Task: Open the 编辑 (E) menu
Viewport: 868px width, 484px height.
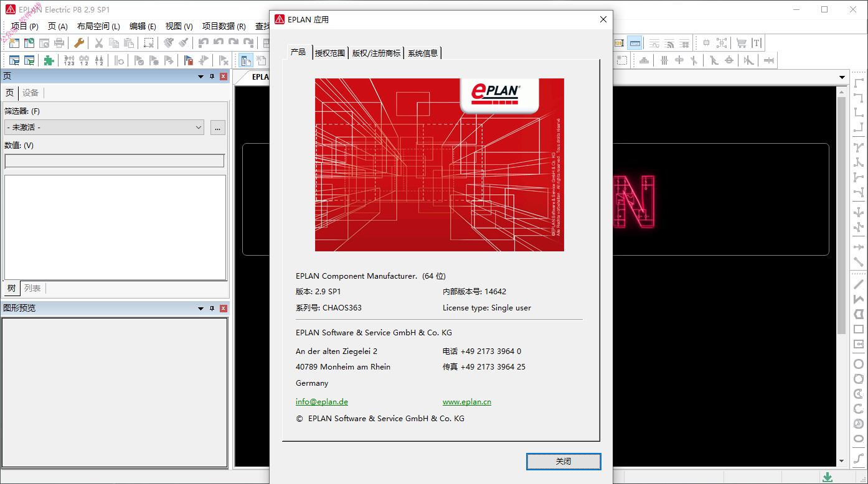Action: click(143, 26)
